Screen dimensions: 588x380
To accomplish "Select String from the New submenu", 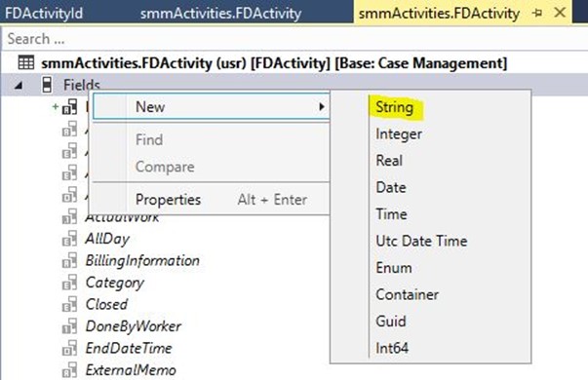I will (395, 107).
